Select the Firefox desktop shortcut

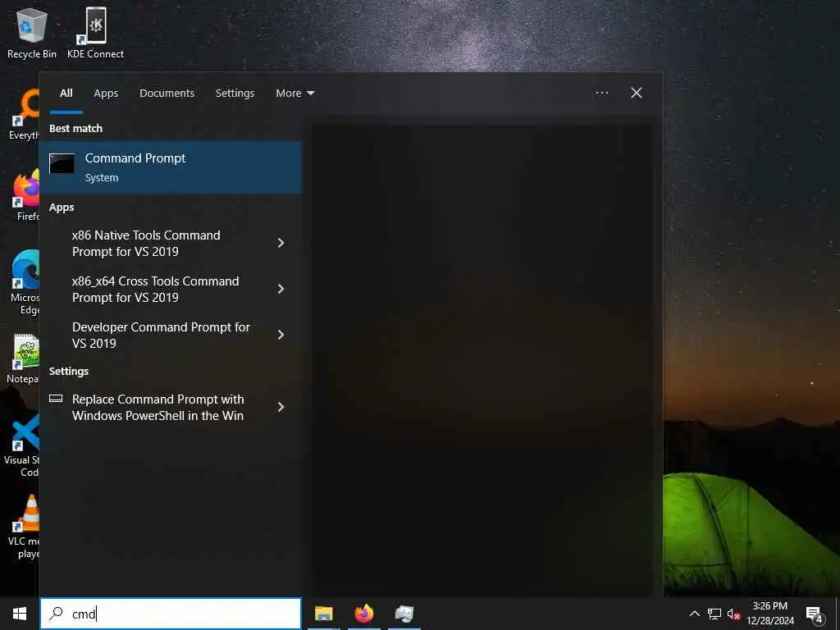pos(25,195)
